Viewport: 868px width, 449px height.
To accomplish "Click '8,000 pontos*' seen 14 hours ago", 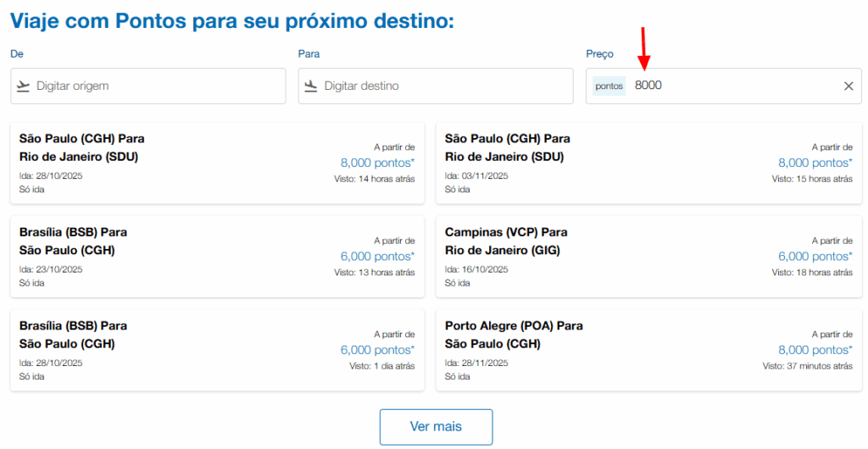I will pyautogui.click(x=377, y=163).
